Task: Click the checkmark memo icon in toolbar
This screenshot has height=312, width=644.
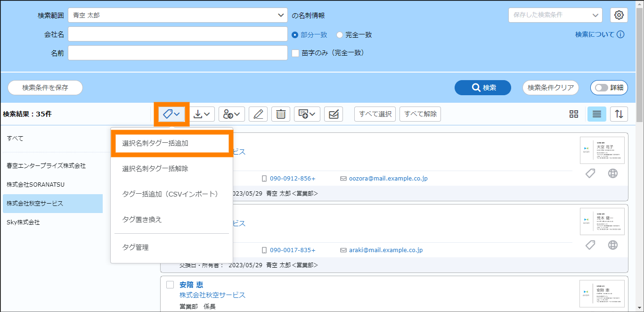Action: pos(334,114)
